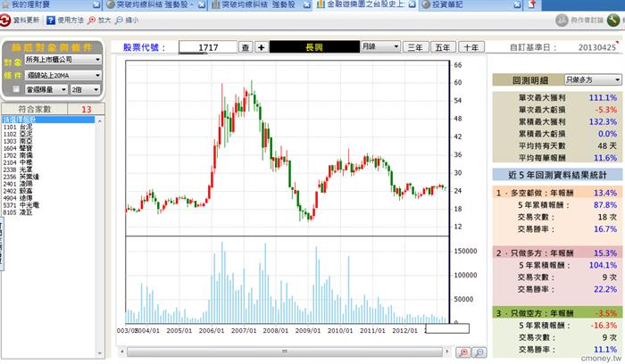
Task: Click the stock list scroll-up arrow
Action: (100, 120)
